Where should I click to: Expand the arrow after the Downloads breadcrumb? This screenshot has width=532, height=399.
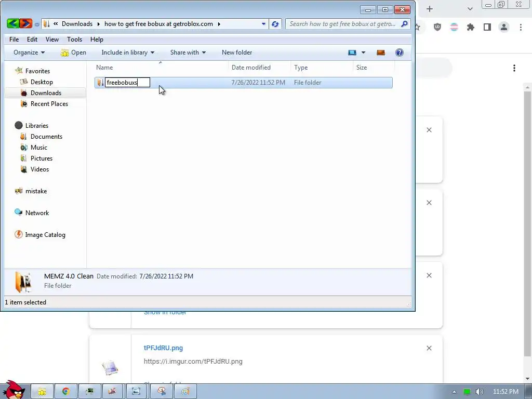98,24
